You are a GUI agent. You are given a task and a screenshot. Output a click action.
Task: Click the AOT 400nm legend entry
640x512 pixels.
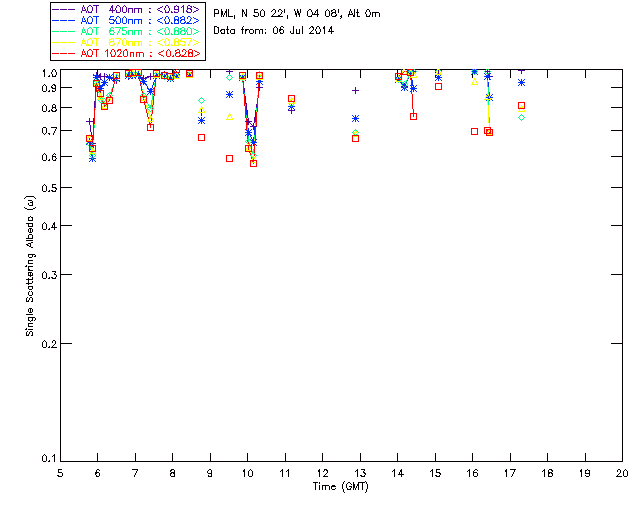coord(128,9)
